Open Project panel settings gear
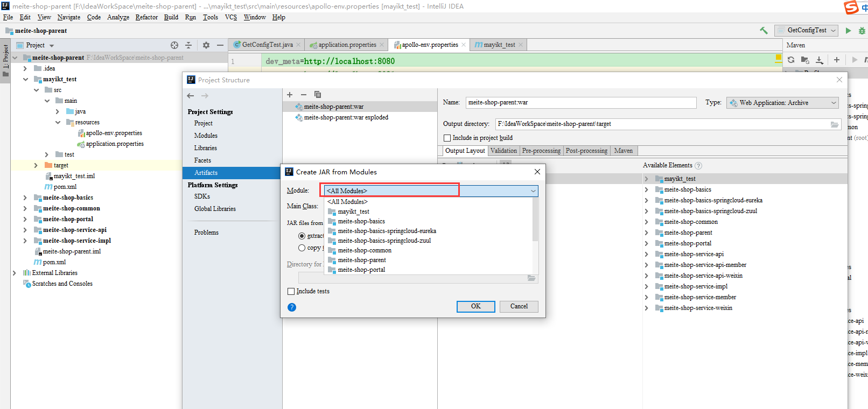This screenshot has width=868, height=409. point(206,45)
